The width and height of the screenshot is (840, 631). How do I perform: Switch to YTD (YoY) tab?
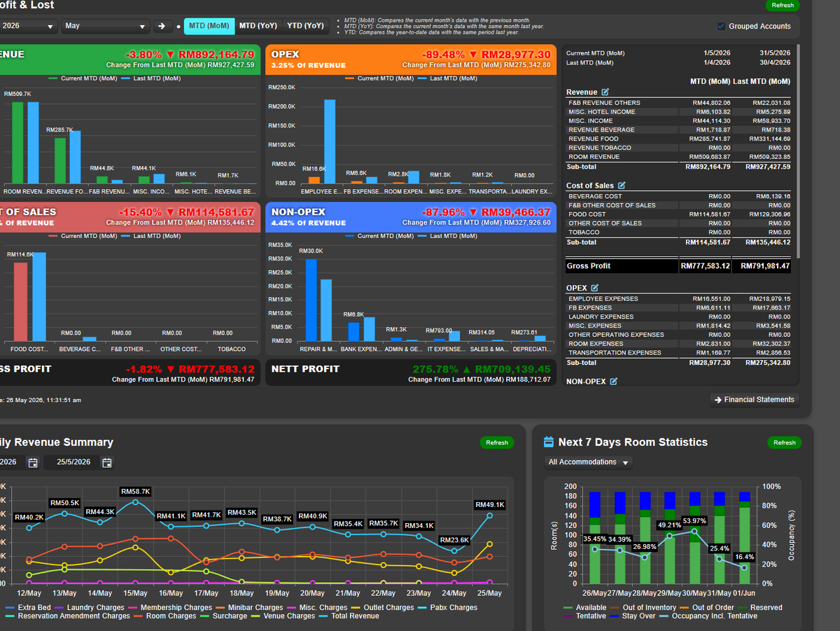tap(306, 25)
